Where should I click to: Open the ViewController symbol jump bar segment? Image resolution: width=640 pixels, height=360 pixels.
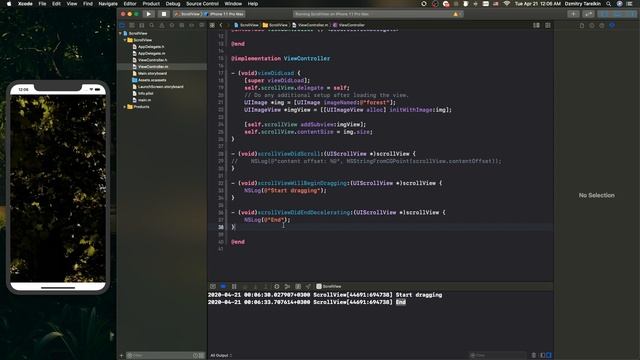[349, 25]
